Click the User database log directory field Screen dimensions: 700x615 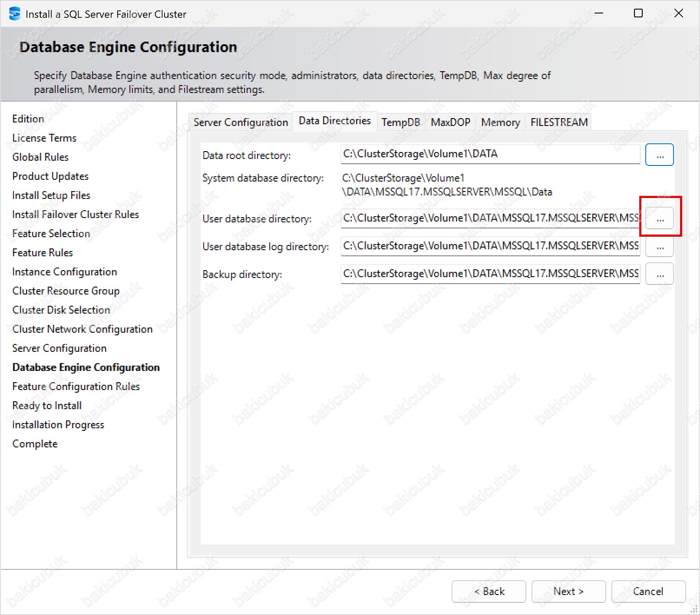point(490,246)
